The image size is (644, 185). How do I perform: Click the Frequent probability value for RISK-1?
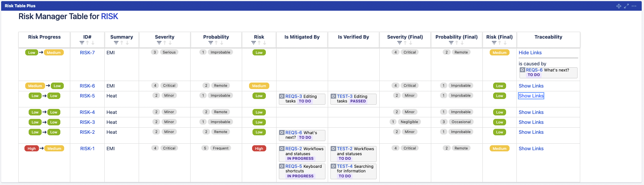click(220, 148)
